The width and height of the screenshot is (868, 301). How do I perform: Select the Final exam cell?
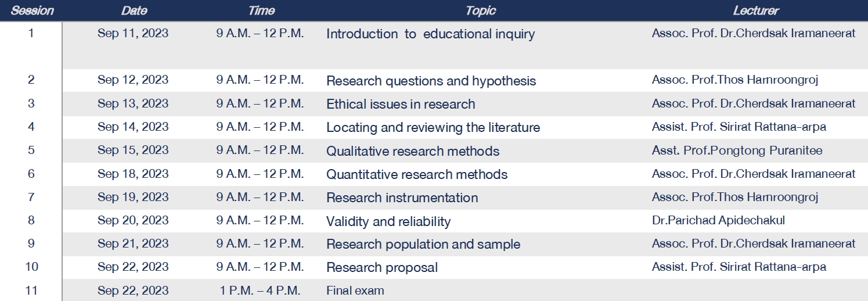(x=355, y=291)
